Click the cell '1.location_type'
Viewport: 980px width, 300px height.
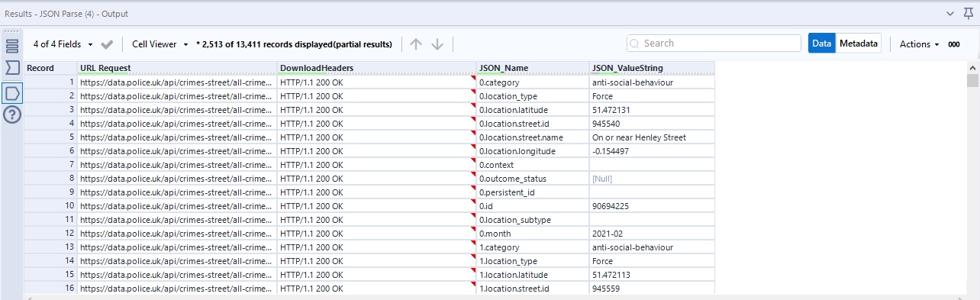(533, 260)
